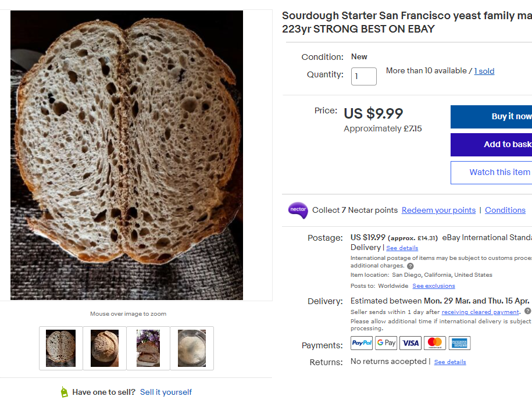Click the Visa card icon
This screenshot has width=532, height=414.
[x=410, y=342]
